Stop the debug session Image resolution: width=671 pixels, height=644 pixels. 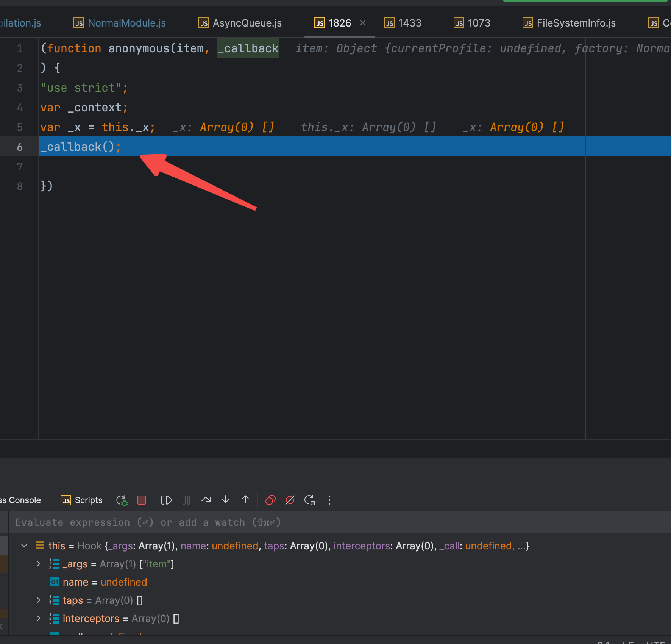142,500
